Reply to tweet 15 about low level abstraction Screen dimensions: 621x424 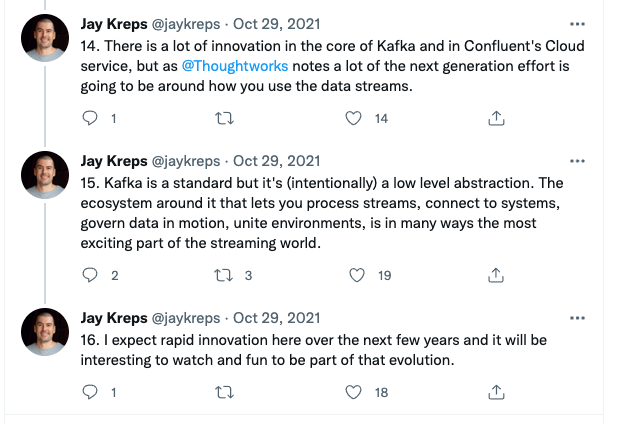tap(90, 275)
